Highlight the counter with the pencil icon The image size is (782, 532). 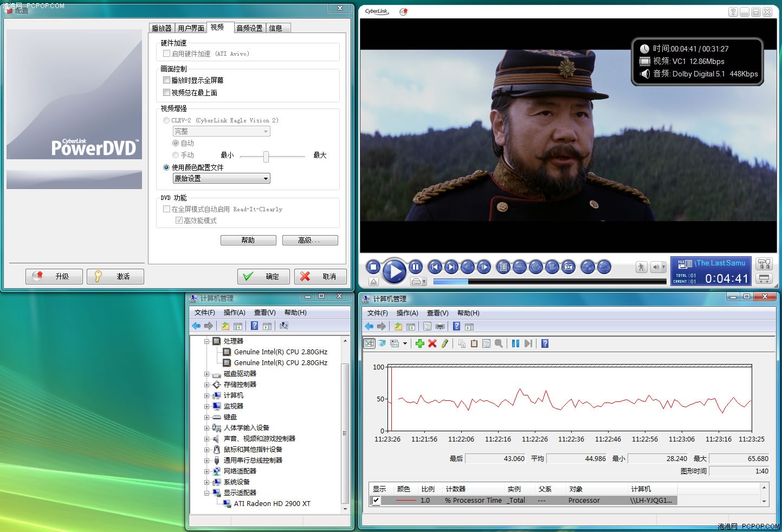(x=445, y=343)
